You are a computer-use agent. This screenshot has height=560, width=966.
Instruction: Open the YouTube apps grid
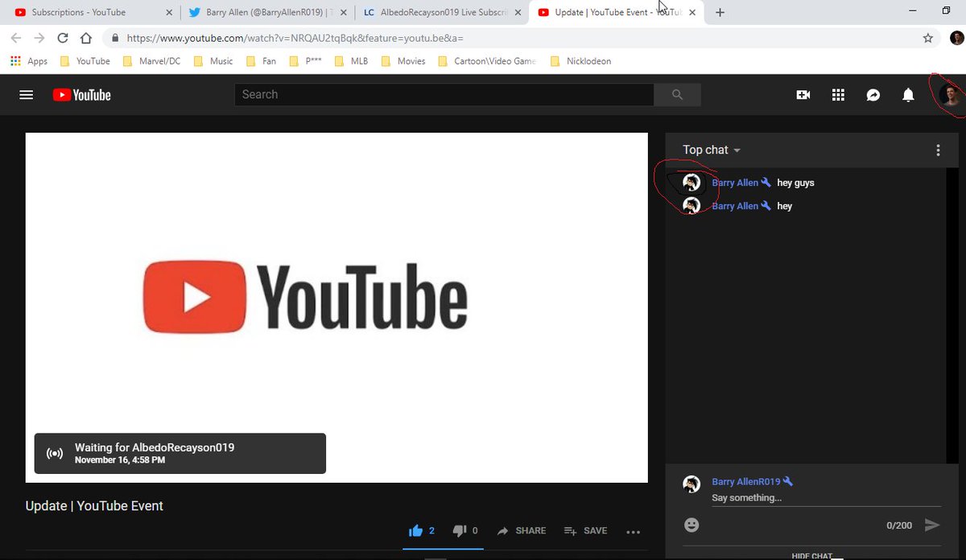(838, 95)
